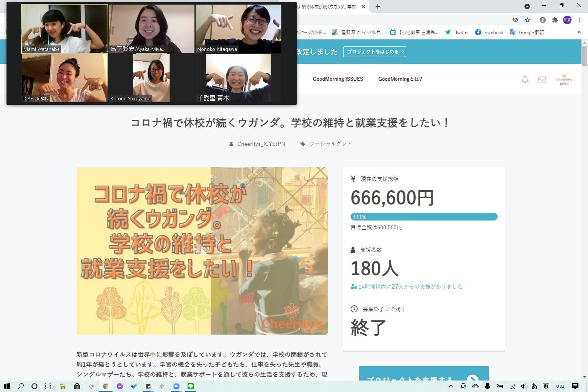Screen dimensions: 588x392
Task: Open the Cheeritys_ICYEJPN author link
Action: (261, 144)
